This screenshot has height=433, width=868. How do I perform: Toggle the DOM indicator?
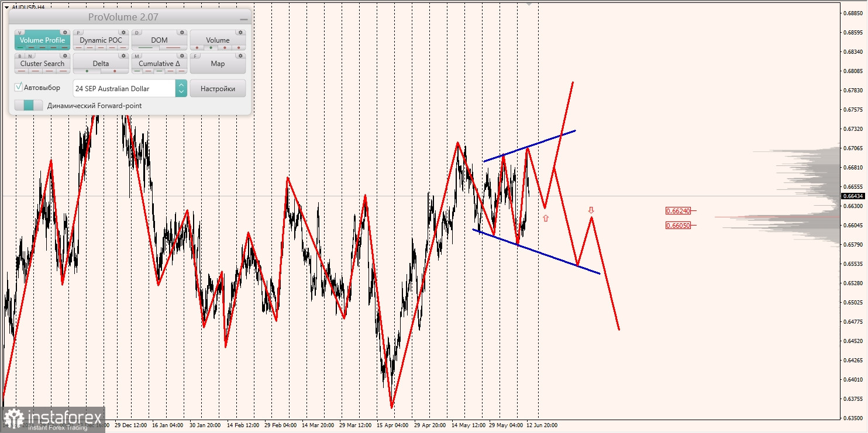point(159,40)
